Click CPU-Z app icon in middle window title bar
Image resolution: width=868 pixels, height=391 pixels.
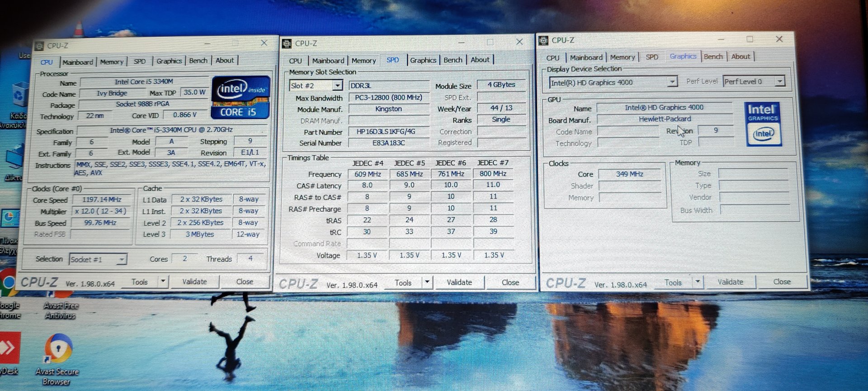(x=287, y=43)
